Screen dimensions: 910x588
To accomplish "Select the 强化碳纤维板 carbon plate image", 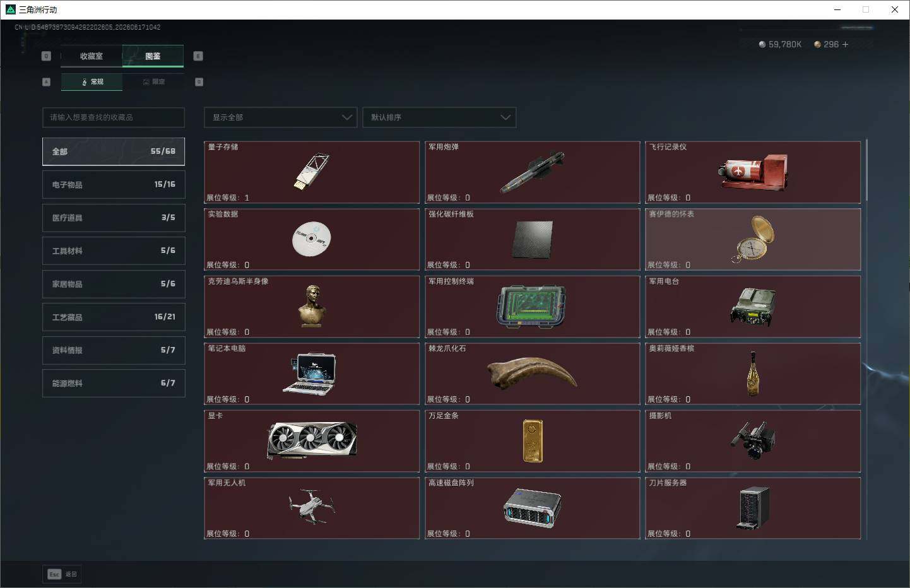I will [x=532, y=239].
